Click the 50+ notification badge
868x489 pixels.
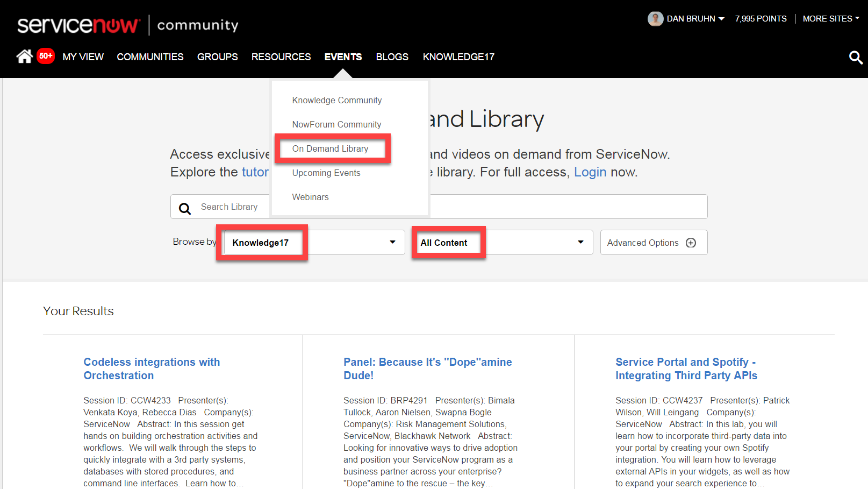pos(46,55)
